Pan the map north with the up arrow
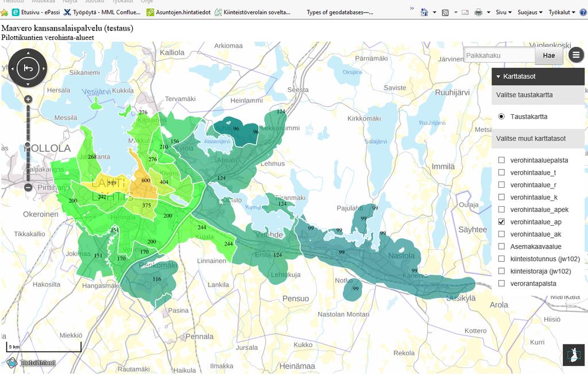This screenshot has width=588, height=375. coord(28,52)
